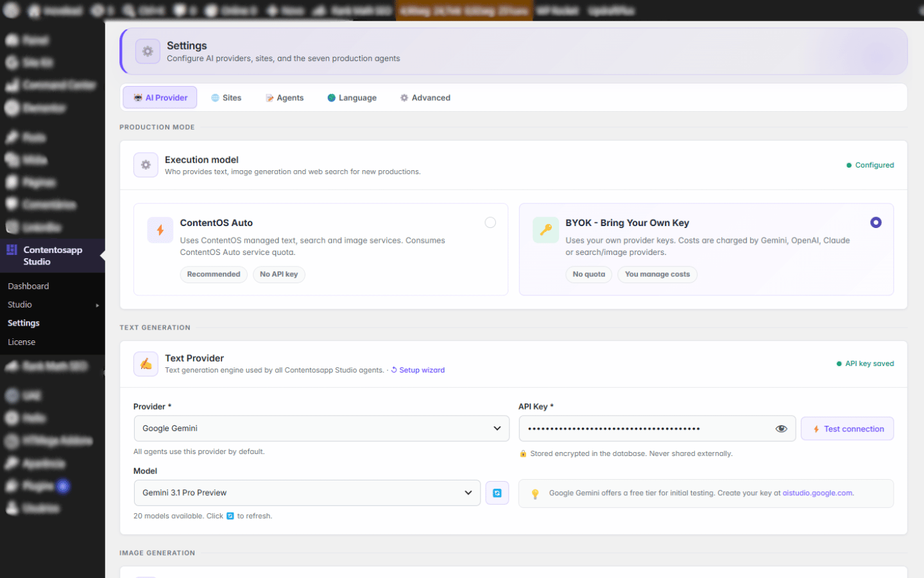Viewport: 924px width, 578px height.
Task: Click the API key saved status
Action: pos(865,363)
